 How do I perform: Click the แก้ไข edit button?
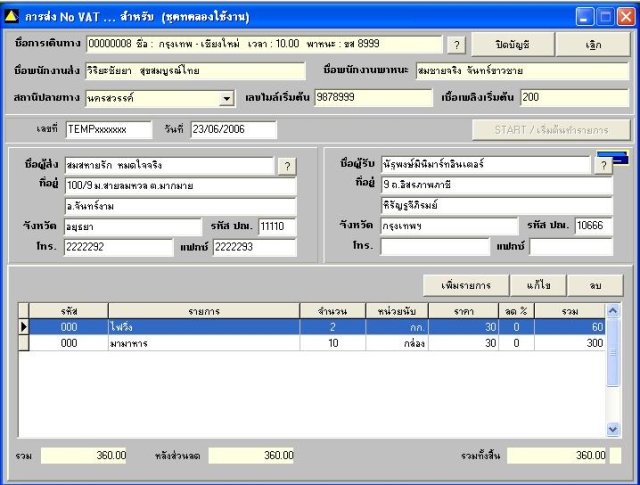click(x=538, y=285)
